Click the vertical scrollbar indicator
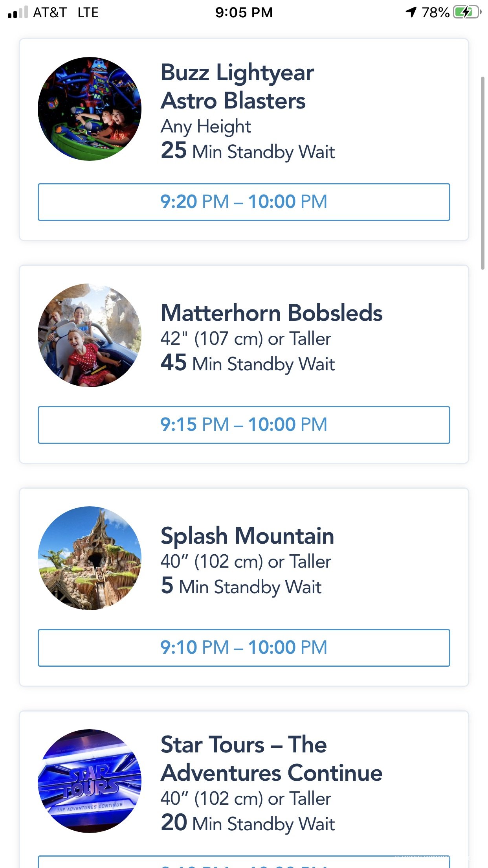The width and height of the screenshot is (488, 868). [x=482, y=173]
